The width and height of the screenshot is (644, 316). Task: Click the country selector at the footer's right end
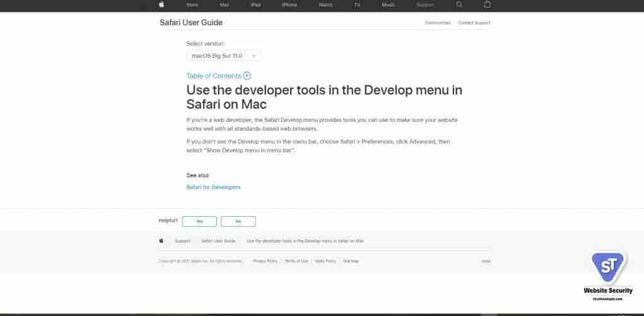(x=486, y=261)
